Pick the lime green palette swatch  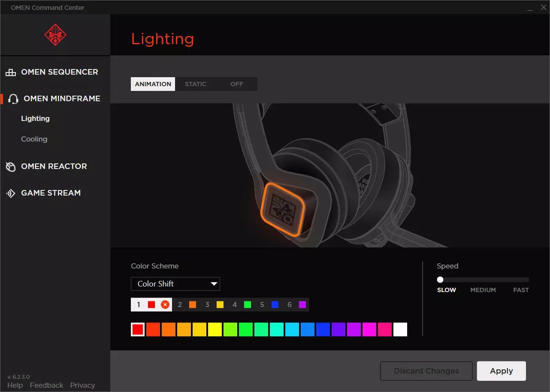pos(230,329)
